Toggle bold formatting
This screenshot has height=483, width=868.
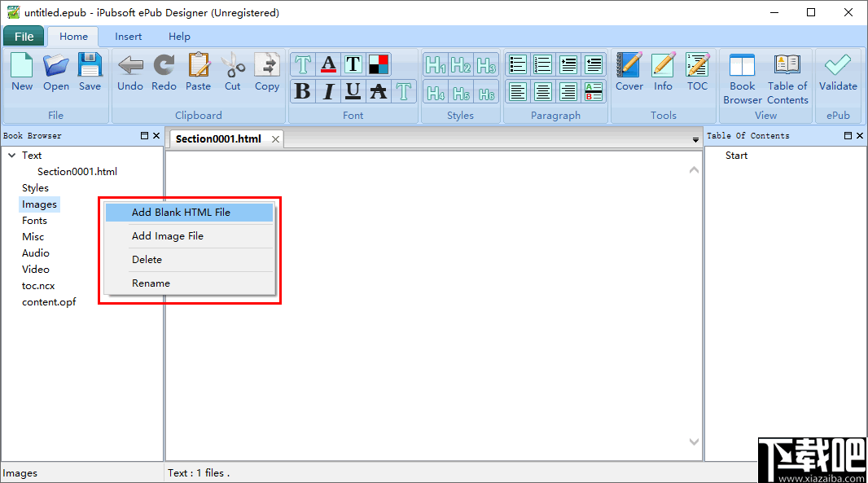[x=302, y=91]
